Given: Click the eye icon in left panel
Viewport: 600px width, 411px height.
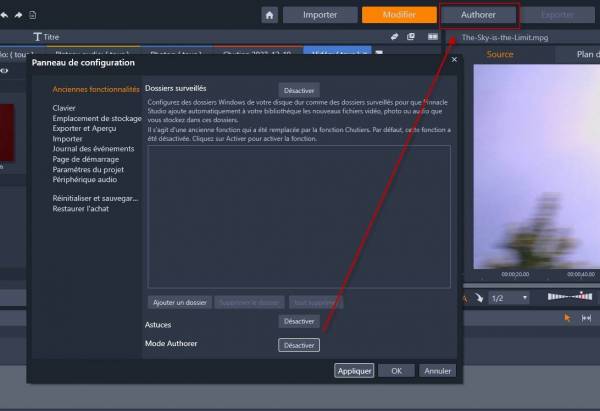Looking at the screenshot, I should 4,70.
